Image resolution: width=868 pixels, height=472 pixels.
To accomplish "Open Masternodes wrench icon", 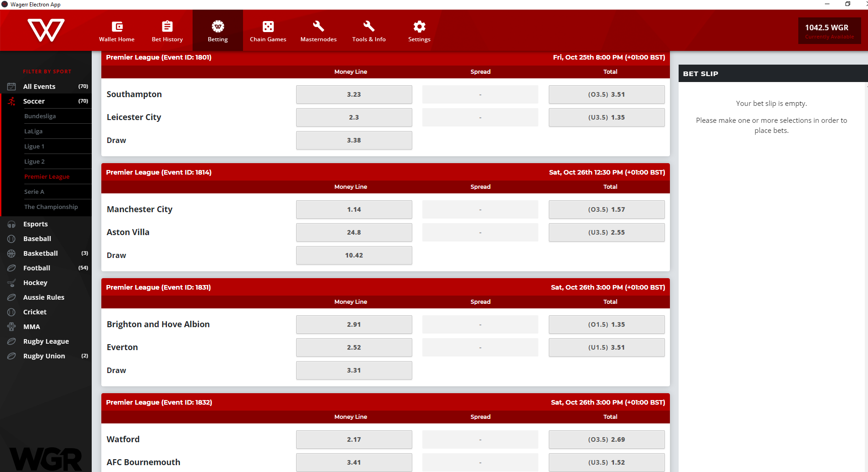I will click(319, 26).
